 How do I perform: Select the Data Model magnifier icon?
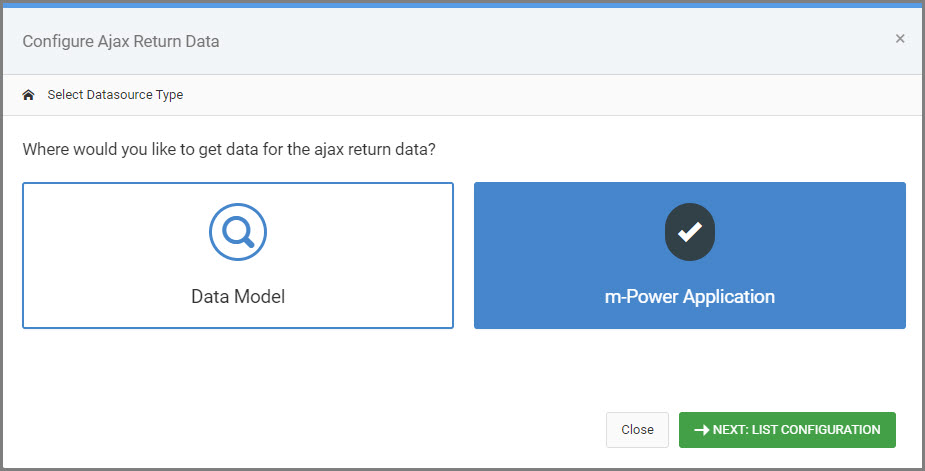coord(238,232)
